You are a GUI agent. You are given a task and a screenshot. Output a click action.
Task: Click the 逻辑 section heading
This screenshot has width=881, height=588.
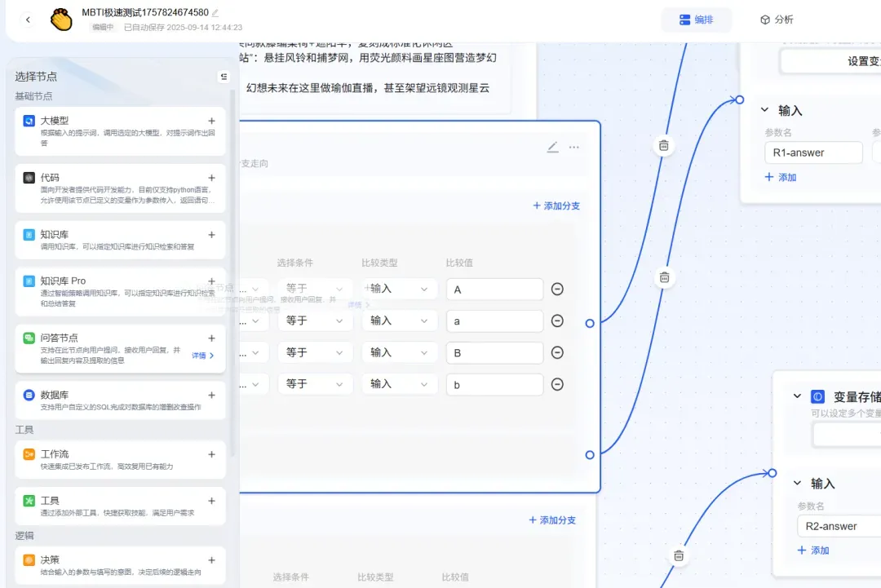click(x=24, y=536)
